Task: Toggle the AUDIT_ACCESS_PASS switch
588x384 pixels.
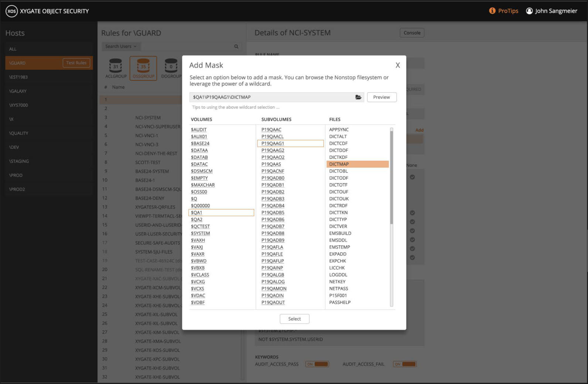Action: pos(317,364)
